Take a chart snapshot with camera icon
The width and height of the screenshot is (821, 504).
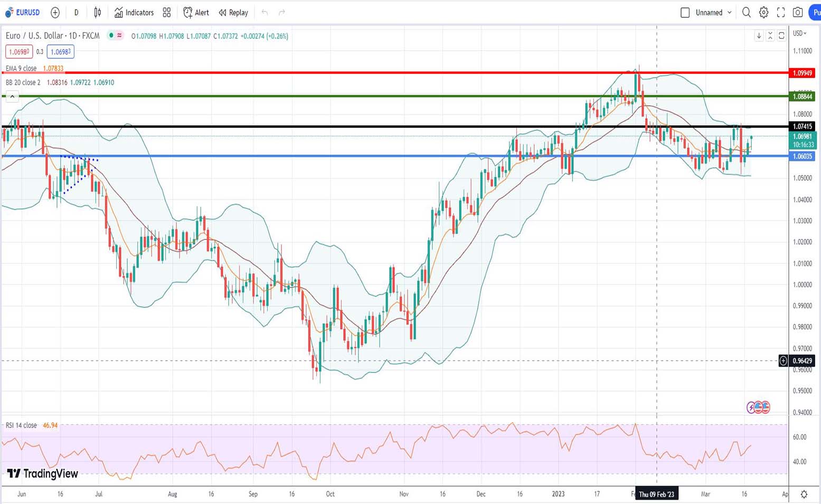798,12
